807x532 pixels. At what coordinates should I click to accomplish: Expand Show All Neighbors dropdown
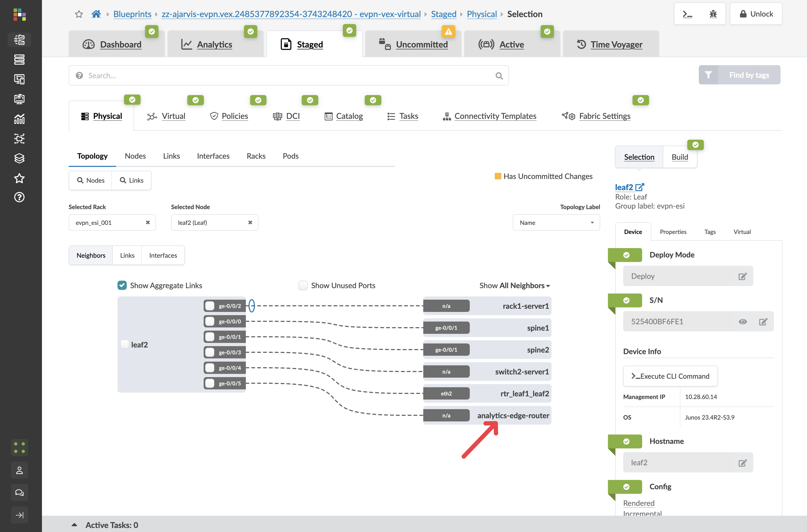[514, 285]
